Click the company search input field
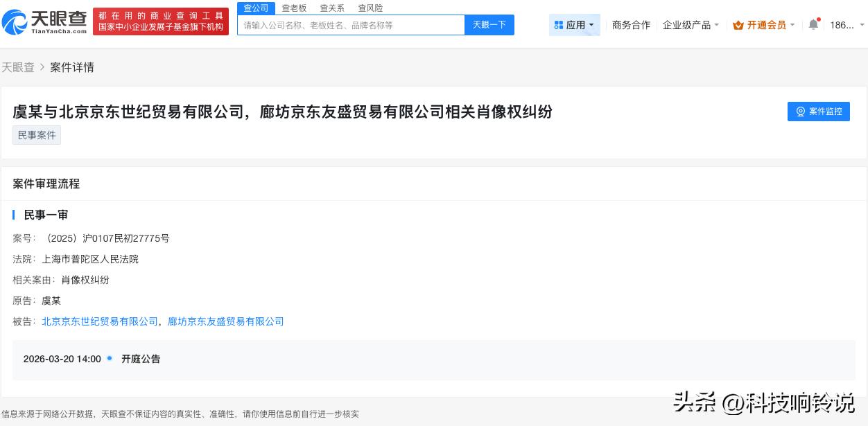 [347, 24]
